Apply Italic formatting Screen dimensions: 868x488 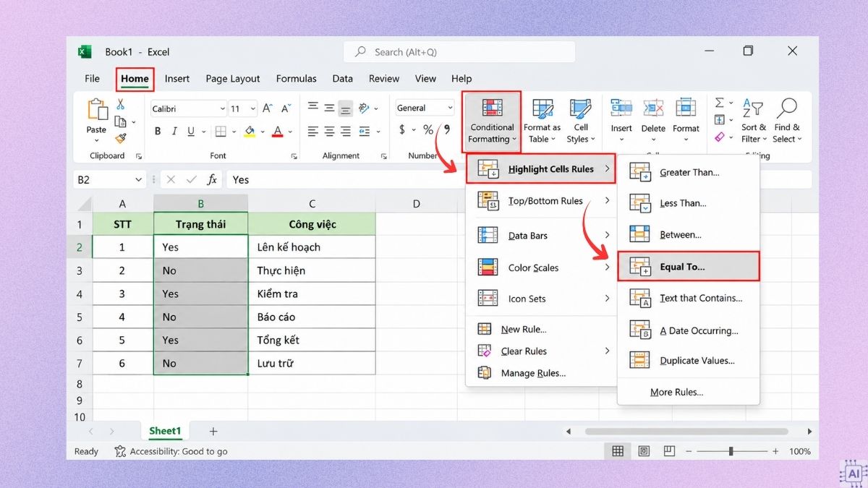click(x=174, y=132)
